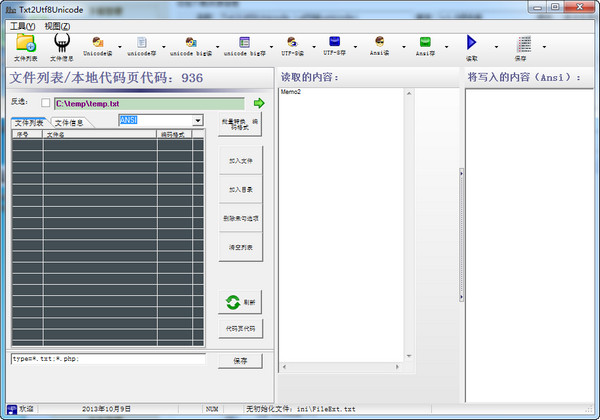Image resolution: width=600 pixels, height=420 pixels.
Task: Switch to the 文件信息 tab
Action: [x=69, y=122]
